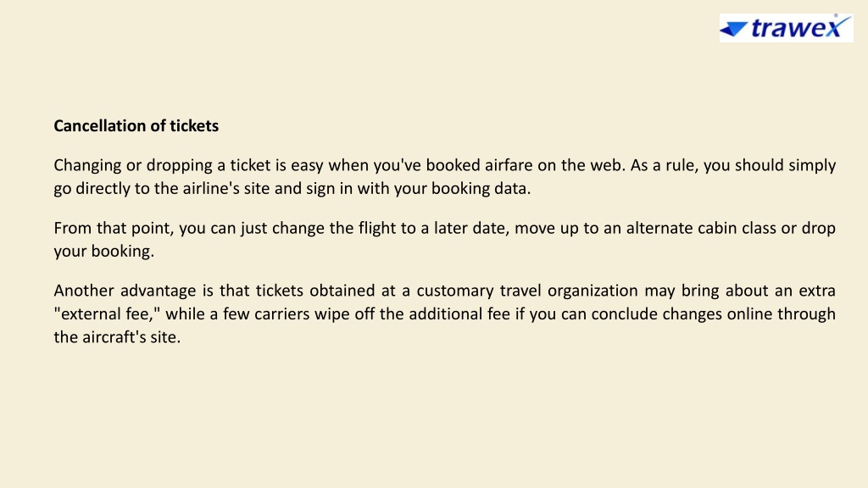This screenshot has width=868, height=488.
Task: Click the trawex logo in the corner
Action: click(x=786, y=28)
